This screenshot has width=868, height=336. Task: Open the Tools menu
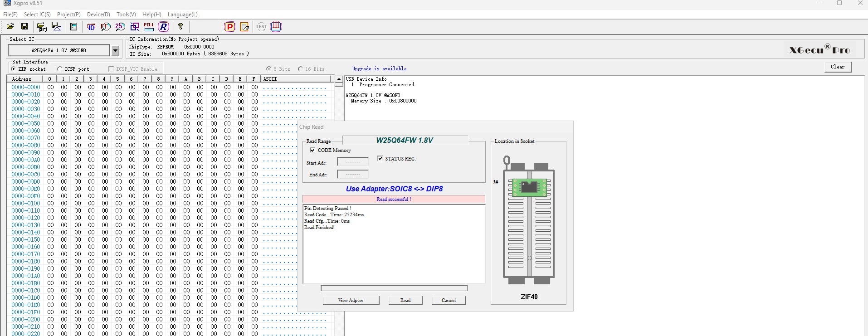[x=126, y=15]
